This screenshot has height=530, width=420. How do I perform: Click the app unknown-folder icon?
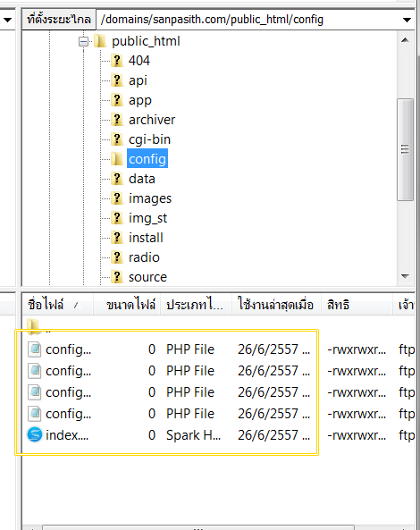[117, 100]
